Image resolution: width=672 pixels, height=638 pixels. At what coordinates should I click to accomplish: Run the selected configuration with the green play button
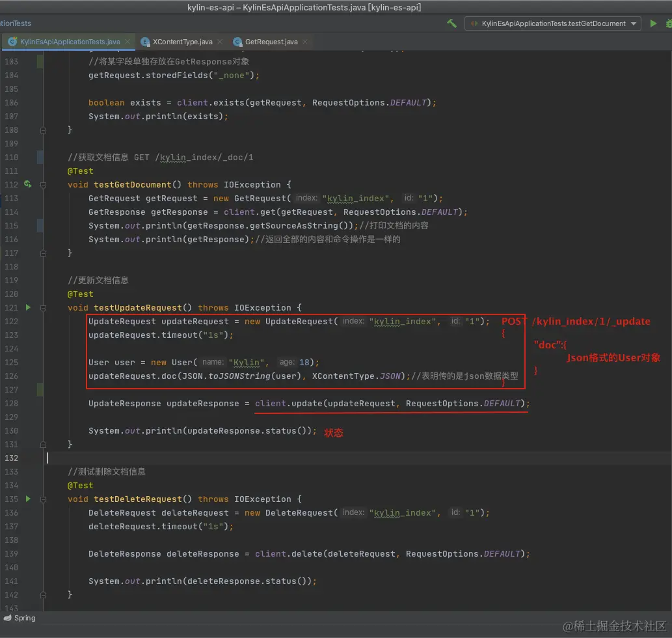653,23
